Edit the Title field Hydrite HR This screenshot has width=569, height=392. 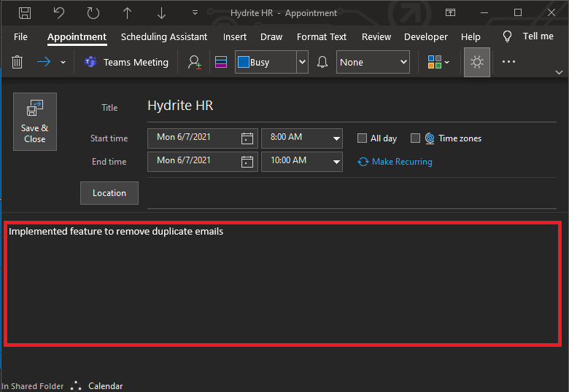[352, 106]
